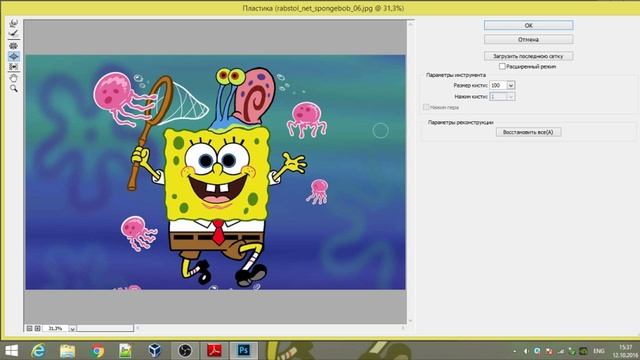The image size is (640, 360).
Task: Select the Push Left tool
Action: click(x=13, y=67)
